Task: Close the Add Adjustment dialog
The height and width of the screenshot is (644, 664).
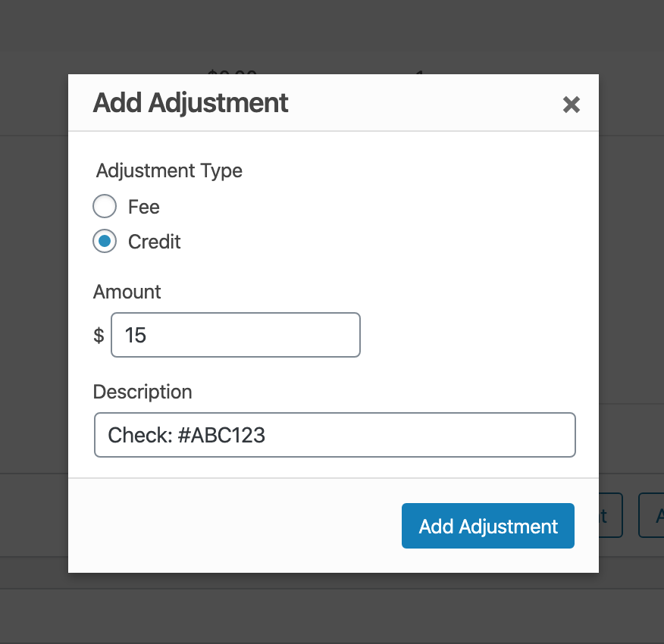Action: click(571, 105)
